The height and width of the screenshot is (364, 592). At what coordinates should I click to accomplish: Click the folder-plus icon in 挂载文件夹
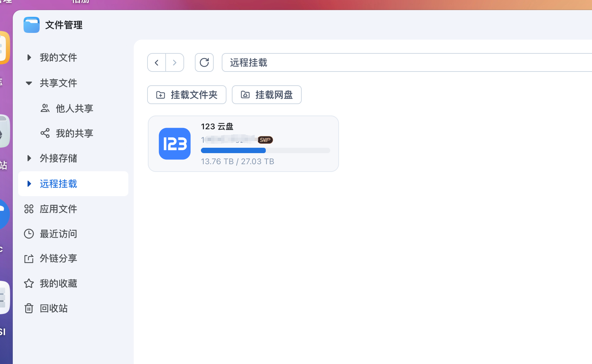click(x=161, y=95)
